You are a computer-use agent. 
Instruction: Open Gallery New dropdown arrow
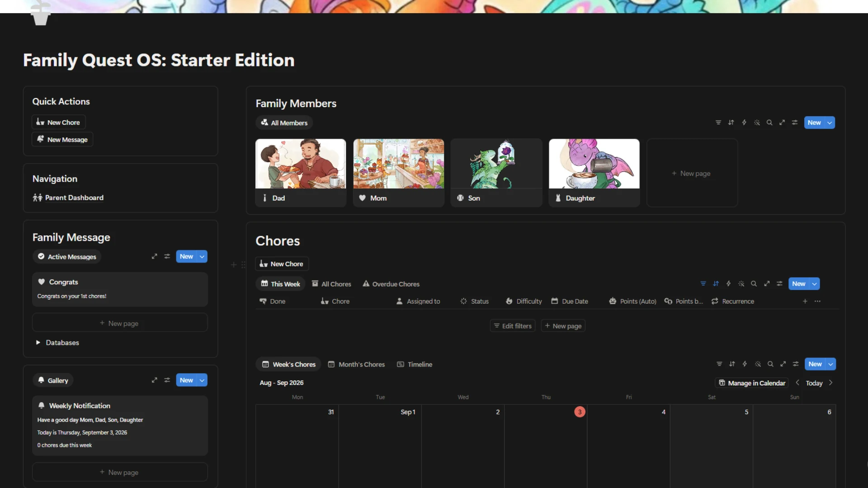point(202,380)
